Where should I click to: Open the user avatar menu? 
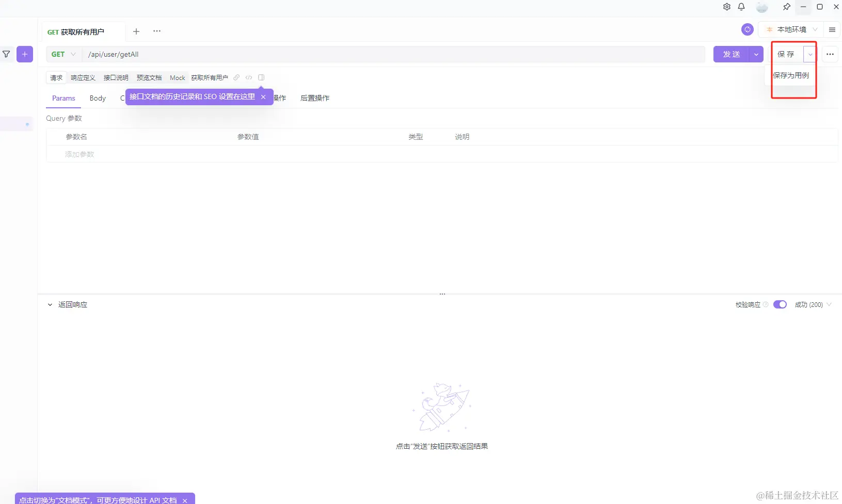click(762, 7)
